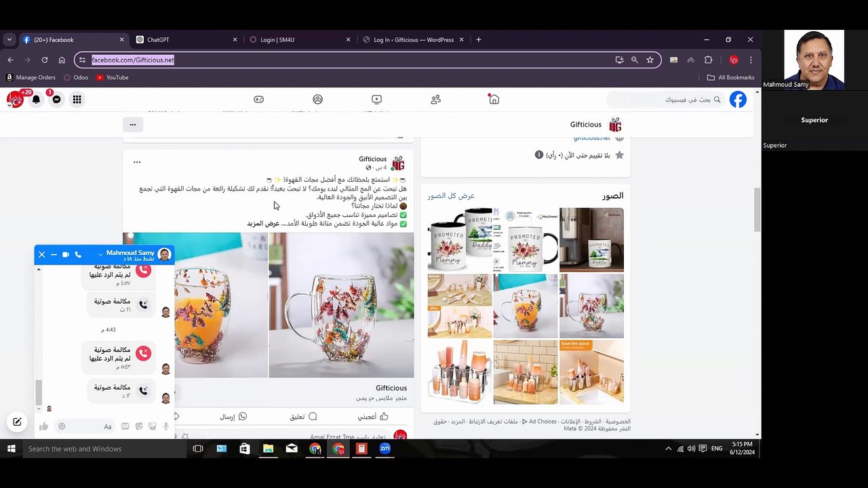868x488 pixels.
Task: Click the Like button on the mug post
Action: click(x=373, y=417)
